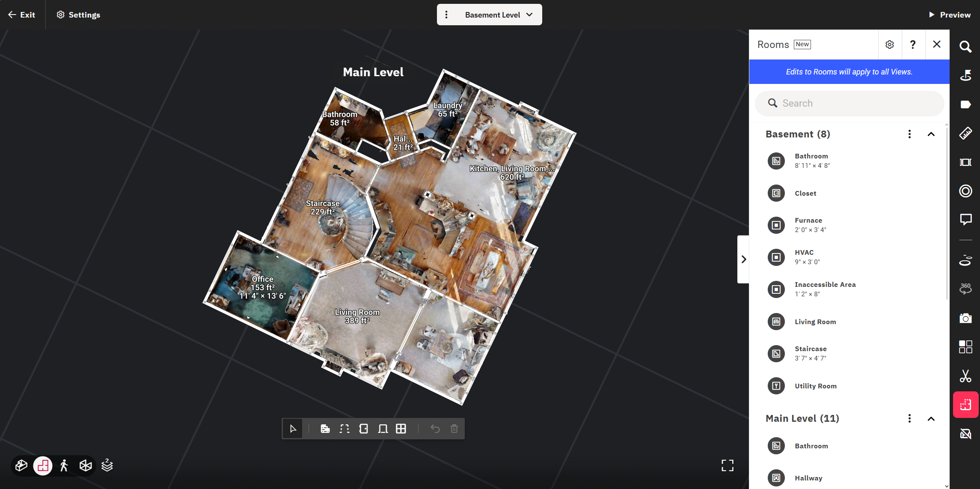Screen dimensions: 980x489
Task: Open the Measurement ruler tool in sidebar
Action: (x=965, y=133)
